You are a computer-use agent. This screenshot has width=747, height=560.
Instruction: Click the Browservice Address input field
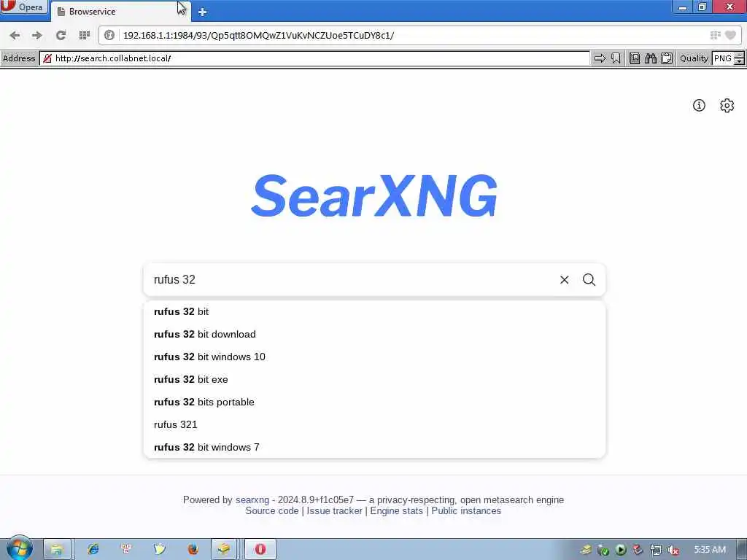(315, 58)
